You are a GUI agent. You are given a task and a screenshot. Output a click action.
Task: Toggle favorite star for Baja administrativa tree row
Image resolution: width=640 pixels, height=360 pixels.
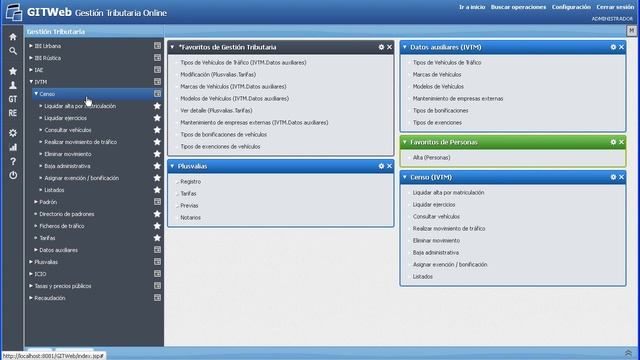click(x=157, y=166)
